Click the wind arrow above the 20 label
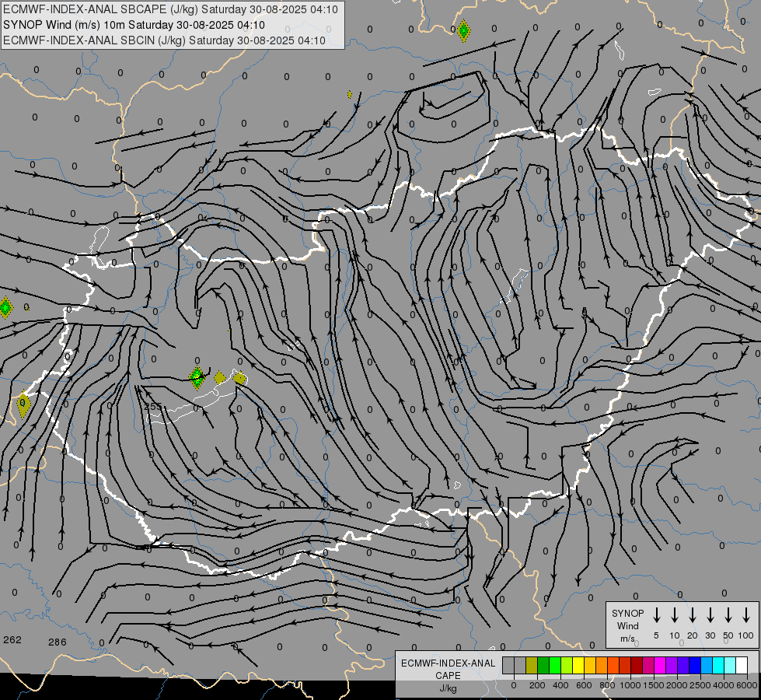Viewport: 761px width, 700px height. point(692,615)
